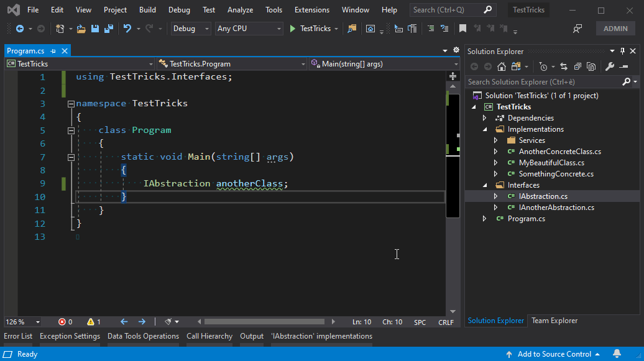Viewport: 644px width, 361px height.
Task: Expand the Dependencies node
Action: [x=485, y=118]
